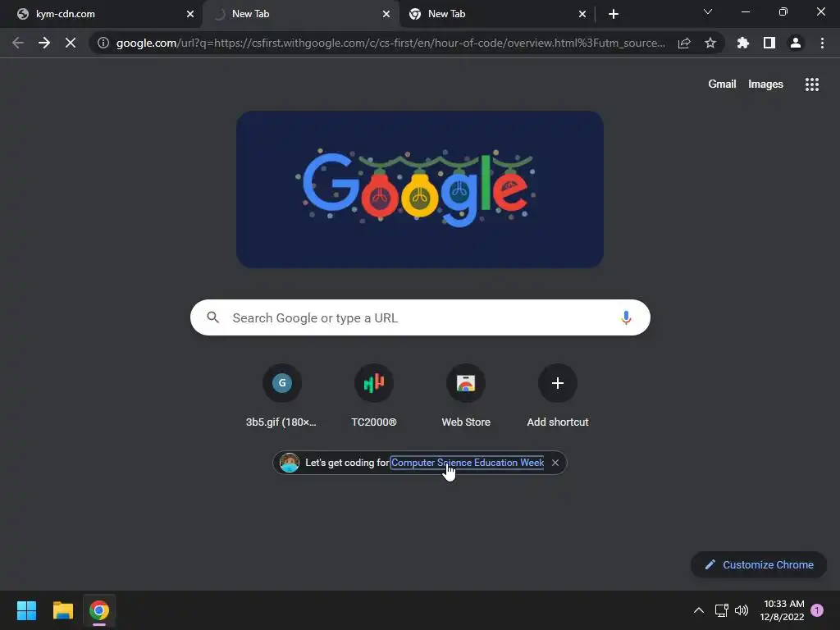Open the Google apps grid
This screenshot has height=630, width=840.
[x=811, y=84]
